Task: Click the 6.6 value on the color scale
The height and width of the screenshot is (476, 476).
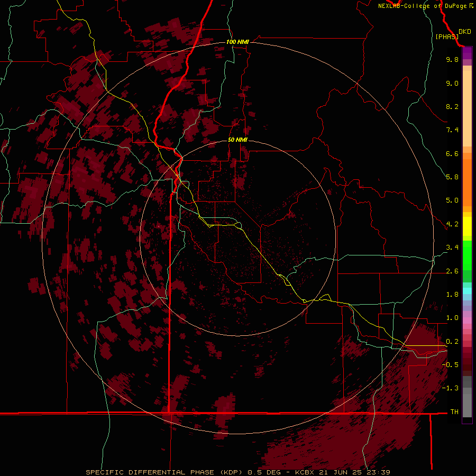Action: point(452,153)
